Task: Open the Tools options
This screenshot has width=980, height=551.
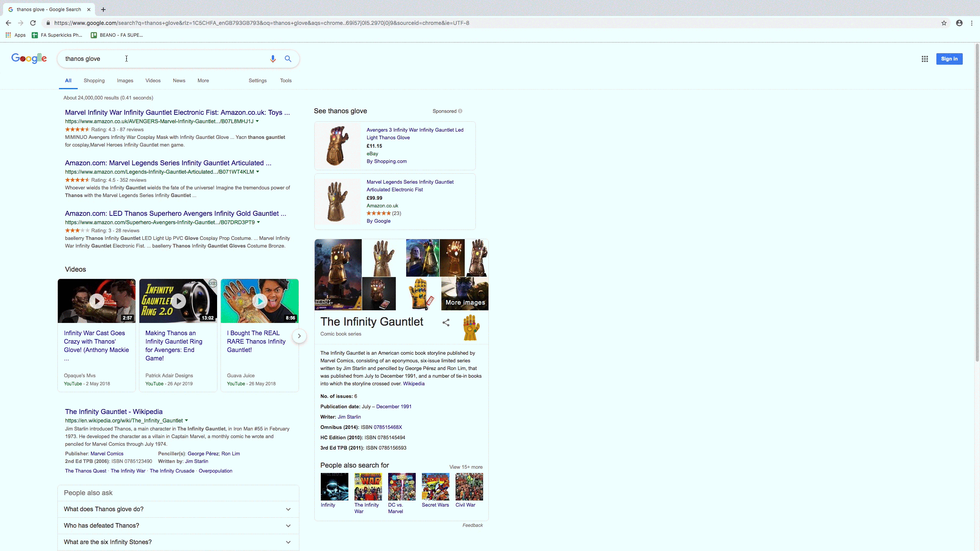Action: 286,81
